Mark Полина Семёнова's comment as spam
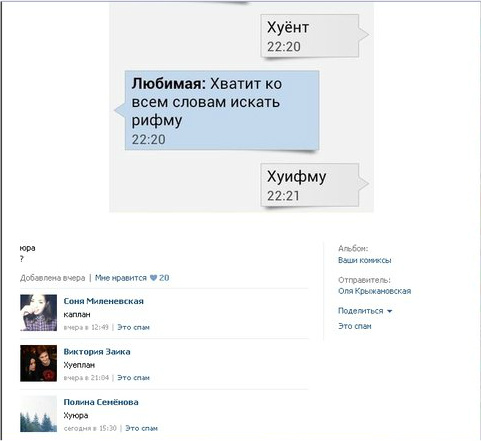 tap(141, 428)
